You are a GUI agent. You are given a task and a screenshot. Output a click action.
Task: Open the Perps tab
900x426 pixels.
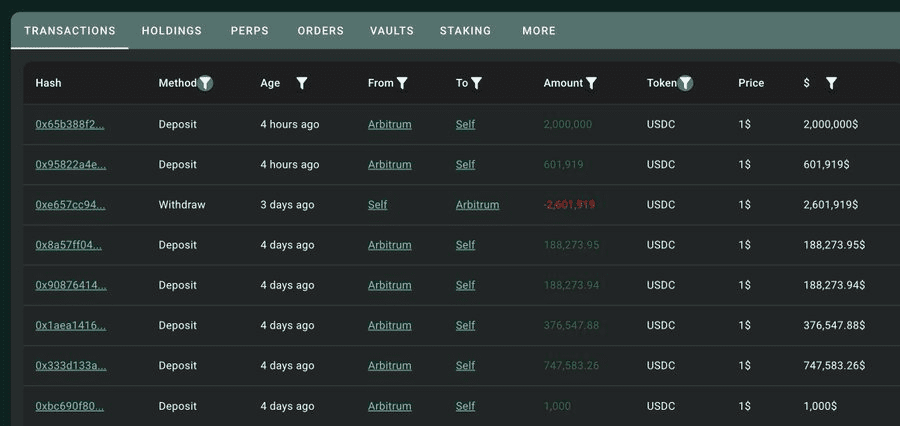click(250, 31)
